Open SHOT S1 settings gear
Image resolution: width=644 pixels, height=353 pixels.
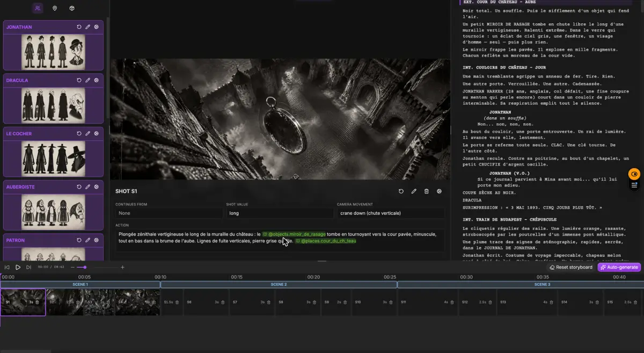tap(440, 191)
